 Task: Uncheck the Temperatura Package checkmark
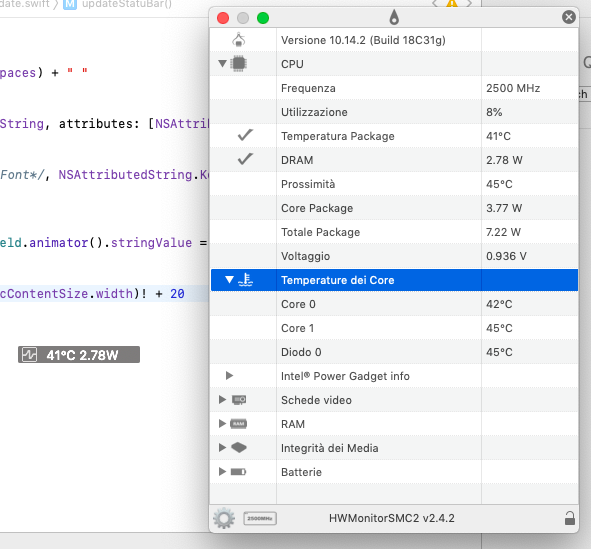245,135
